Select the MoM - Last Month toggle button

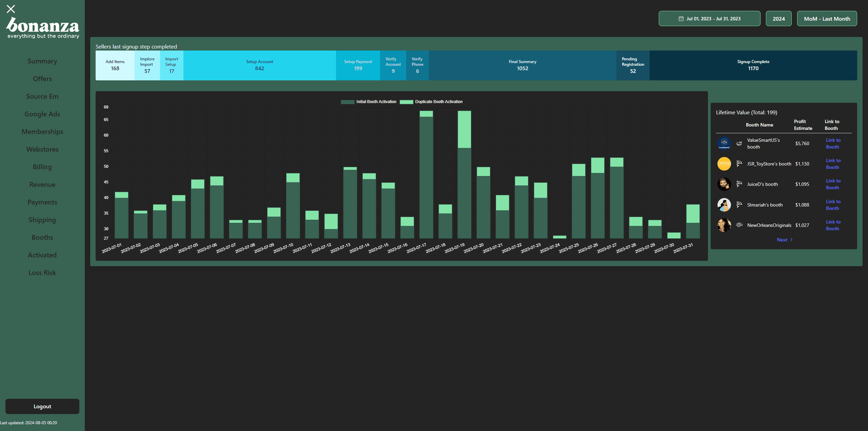click(x=827, y=18)
